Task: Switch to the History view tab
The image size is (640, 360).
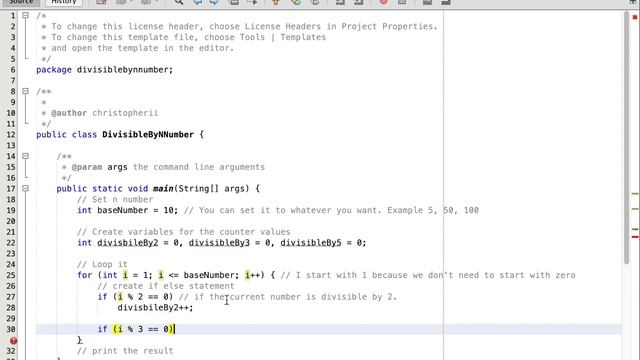Action: coord(64,2)
